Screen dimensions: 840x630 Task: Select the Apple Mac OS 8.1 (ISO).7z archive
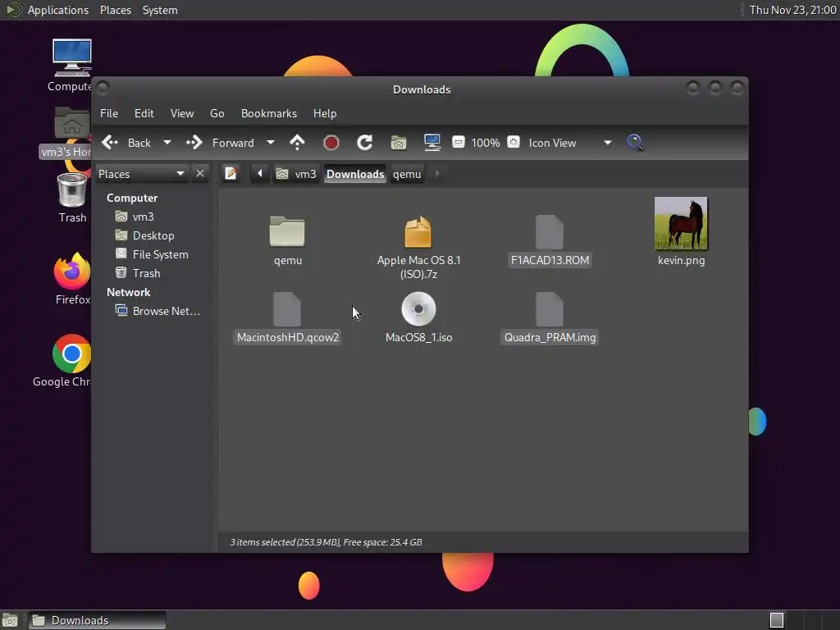click(418, 231)
